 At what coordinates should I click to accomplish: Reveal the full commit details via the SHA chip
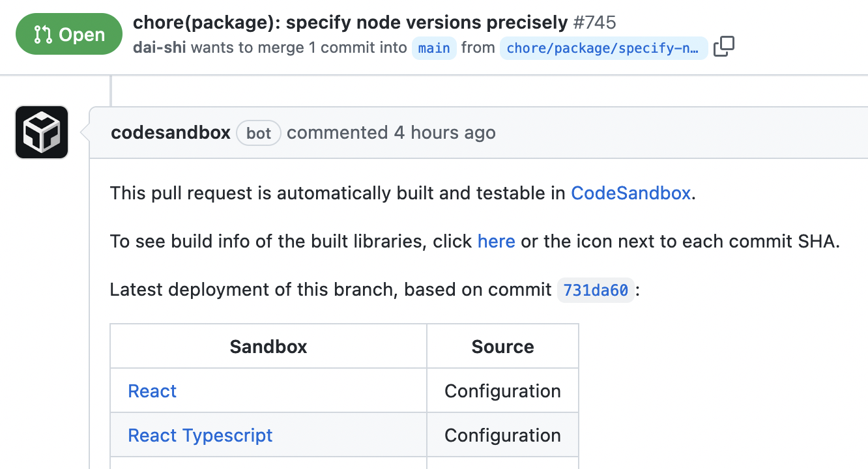595,290
